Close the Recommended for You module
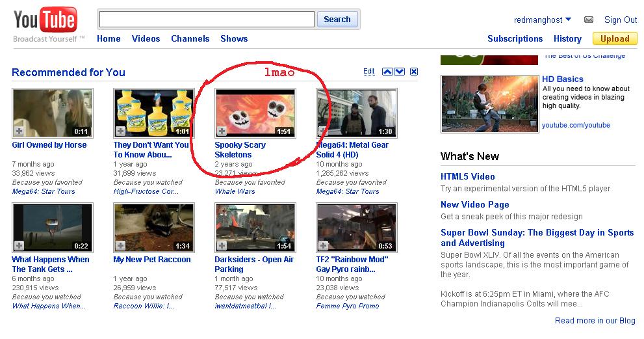Image resolution: width=644 pixels, height=339 pixels. tap(414, 72)
